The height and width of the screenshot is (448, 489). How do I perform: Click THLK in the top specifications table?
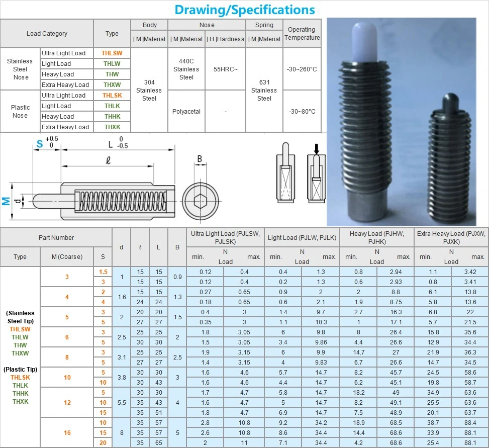(x=112, y=106)
